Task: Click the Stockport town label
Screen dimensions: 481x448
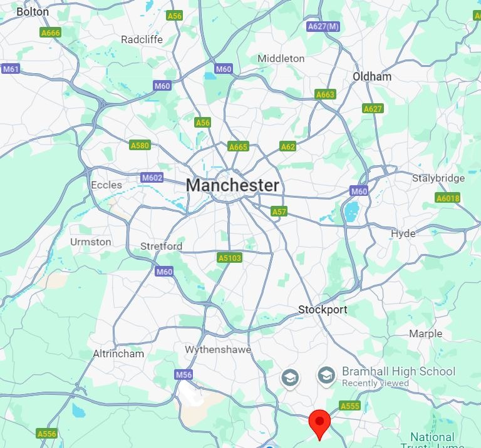Action: 323,310
